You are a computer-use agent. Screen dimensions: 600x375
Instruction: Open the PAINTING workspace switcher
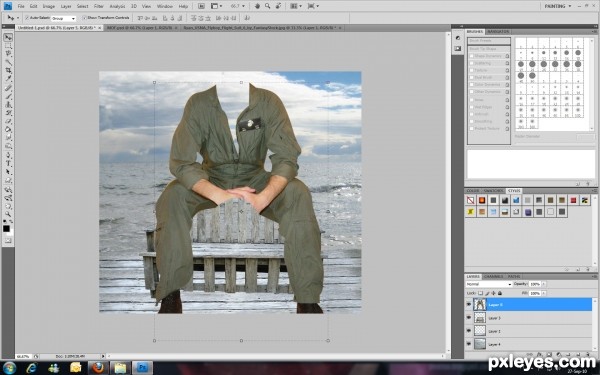(x=558, y=6)
